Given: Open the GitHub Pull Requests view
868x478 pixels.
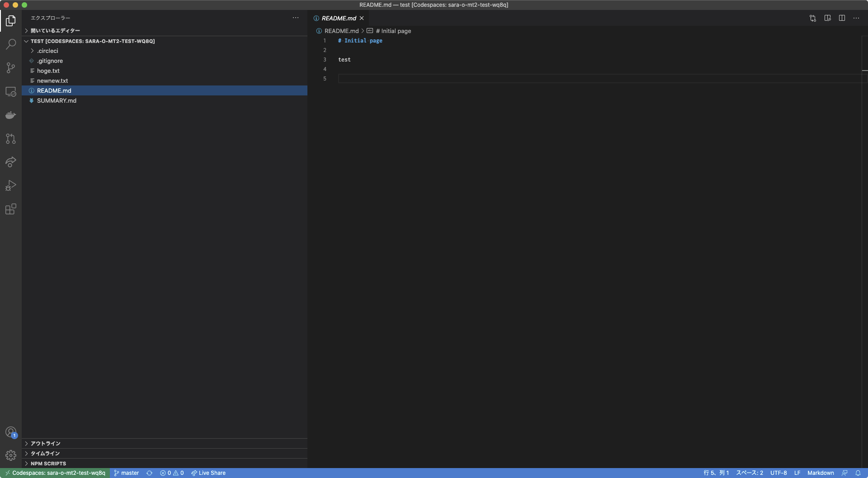Looking at the screenshot, I should click(11, 138).
